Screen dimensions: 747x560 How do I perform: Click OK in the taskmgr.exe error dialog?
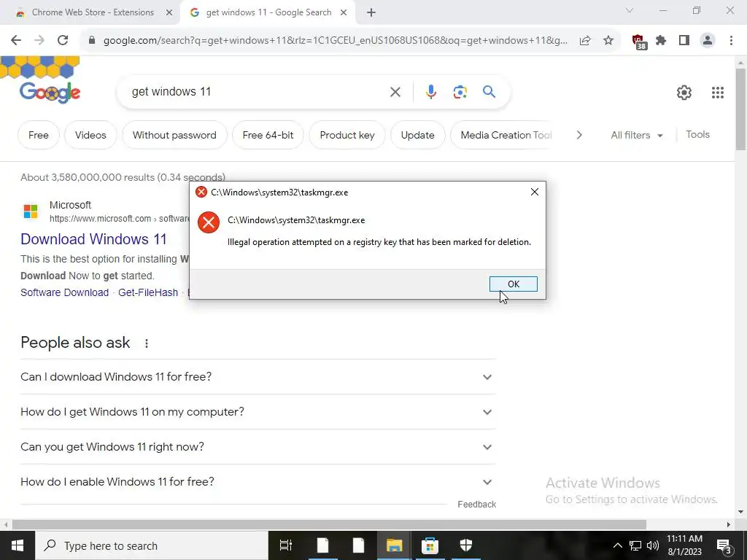point(514,284)
